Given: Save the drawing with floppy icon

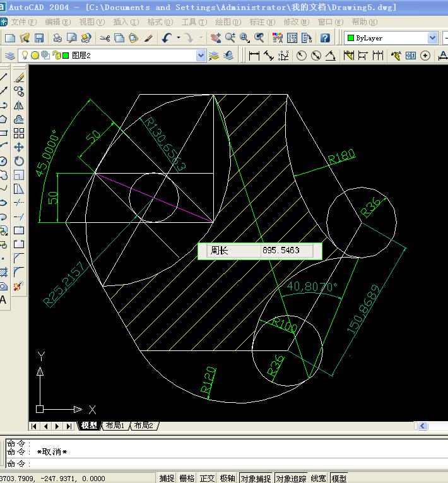Looking at the screenshot, I should 39,38.
